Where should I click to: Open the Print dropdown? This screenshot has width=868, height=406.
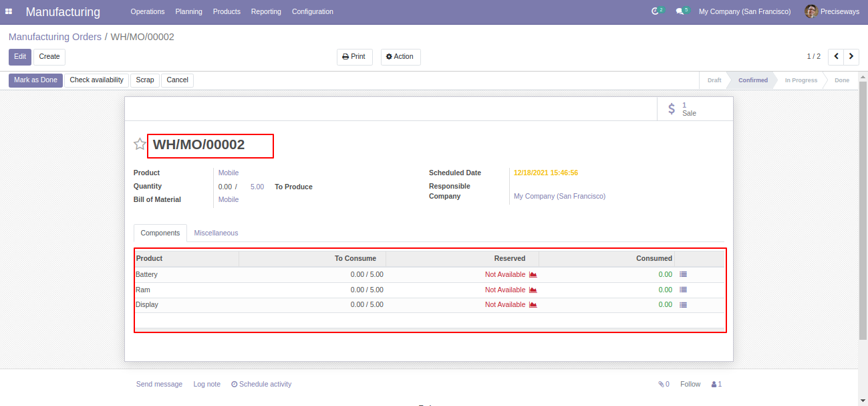(354, 57)
